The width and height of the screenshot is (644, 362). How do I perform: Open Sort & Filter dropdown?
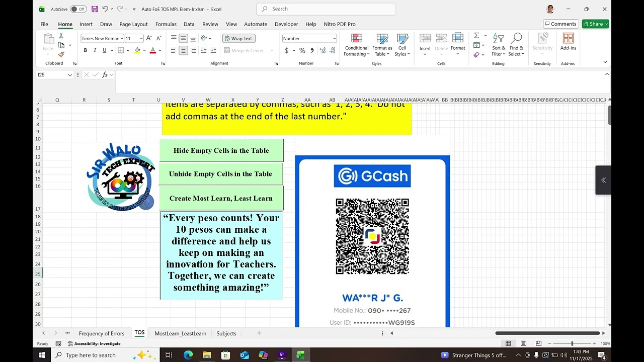click(x=499, y=45)
